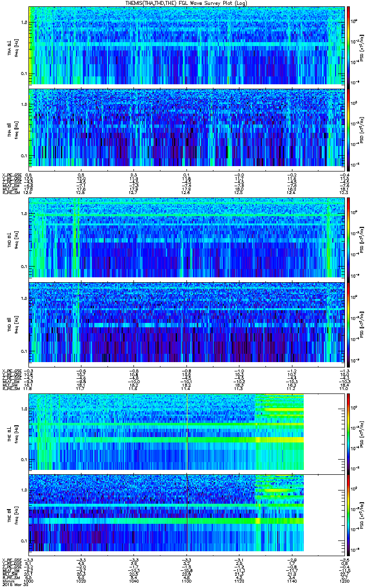Click the 1100 time tick label

click(x=186, y=581)
